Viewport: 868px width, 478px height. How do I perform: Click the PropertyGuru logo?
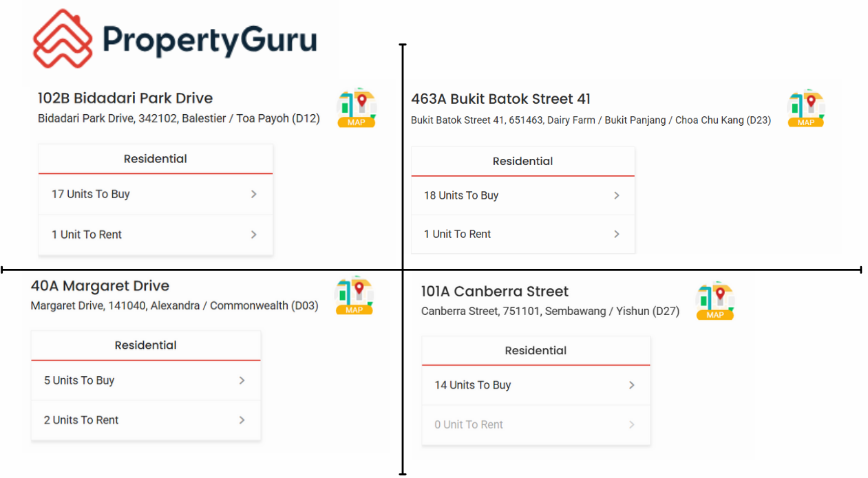[175, 39]
